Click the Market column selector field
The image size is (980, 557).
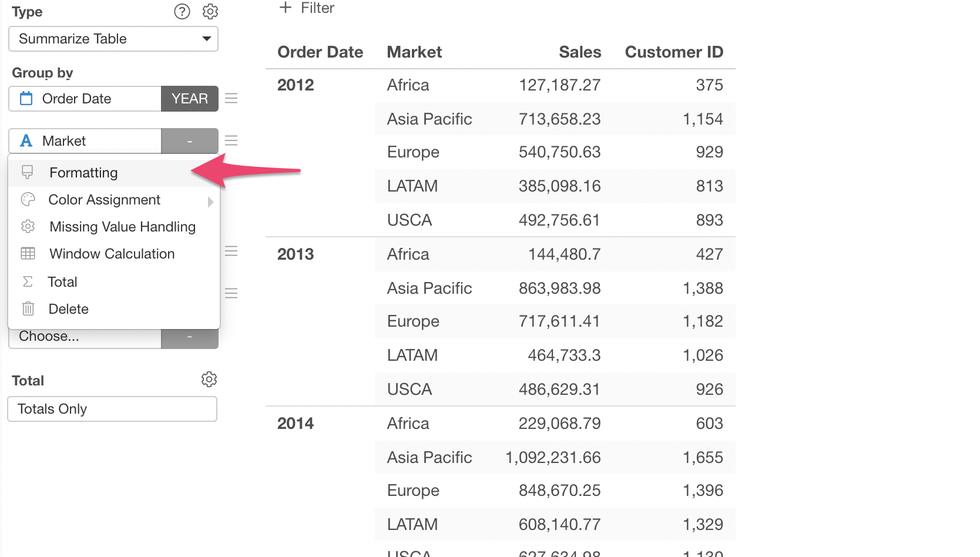[x=85, y=141]
